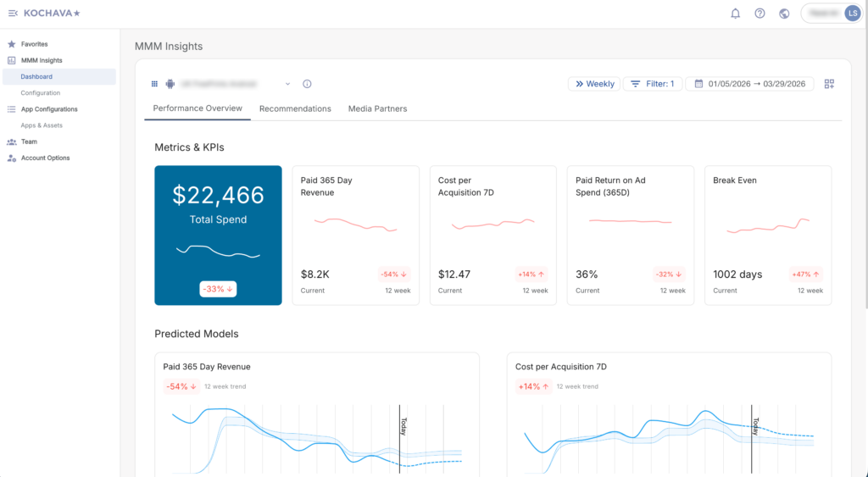Select the Total Spend card

point(218,235)
